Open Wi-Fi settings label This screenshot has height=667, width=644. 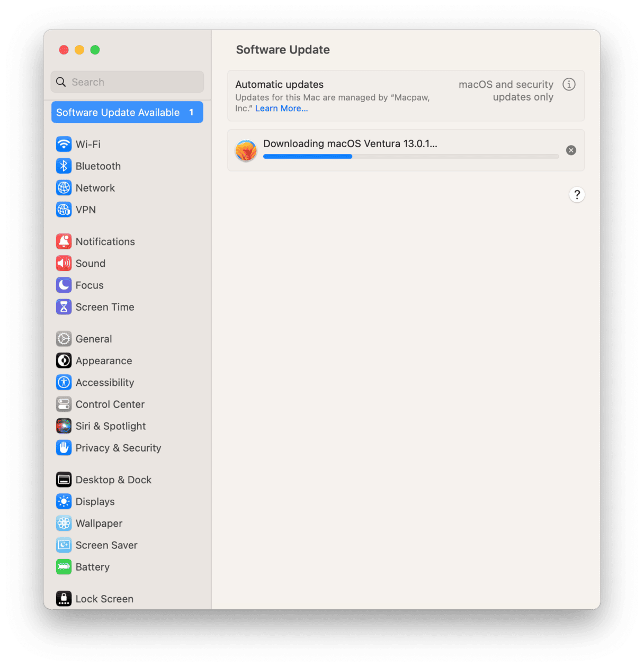pyautogui.click(x=88, y=144)
